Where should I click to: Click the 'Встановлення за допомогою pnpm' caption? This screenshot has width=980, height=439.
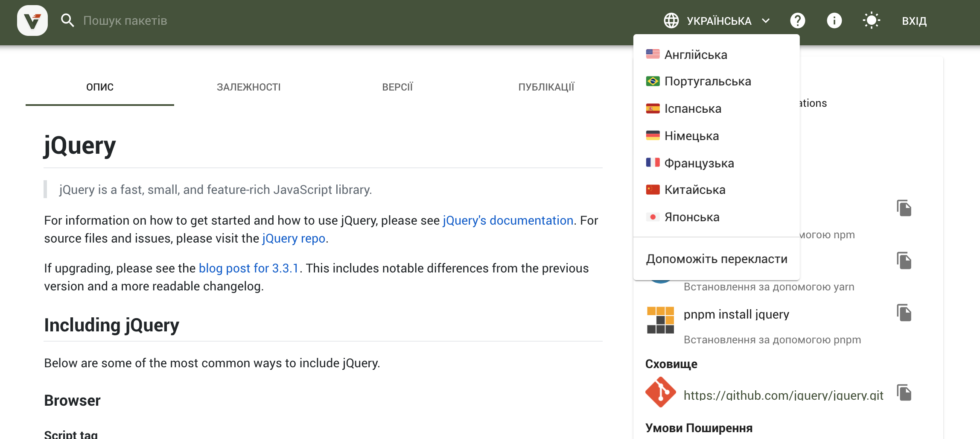(772, 340)
